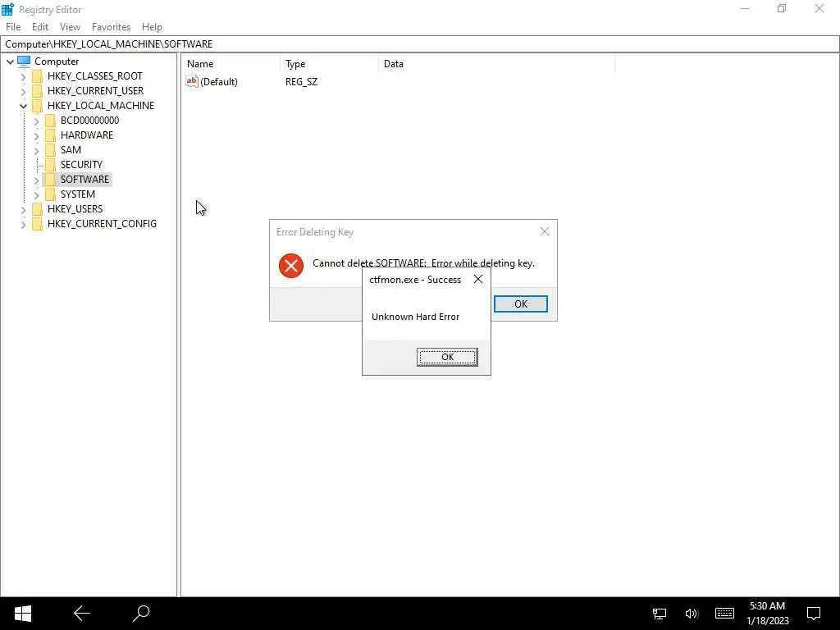Click the Registry Editor title icon
840x630 pixels.
click(7, 9)
